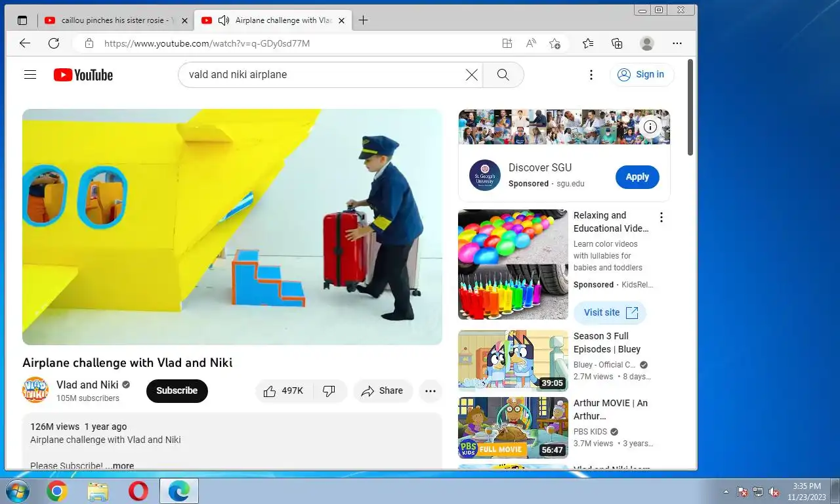Open Arthur MOVIE video title
The width and height of the screenshot is (840, 504).
tap(610, 409)
